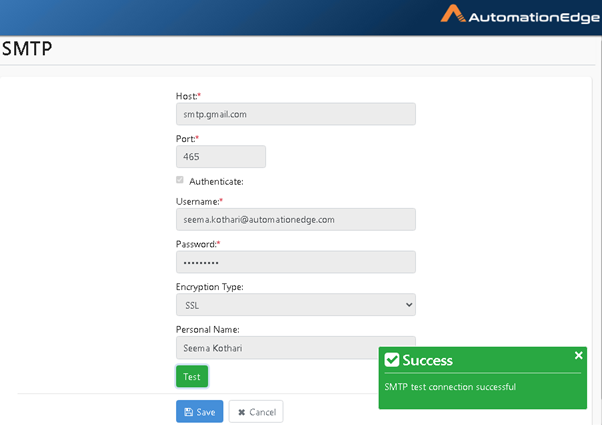The width and height of the screenshot is (602, 425).
Task: Click the floppy disk icon on Save
Action: coord(189,412)
